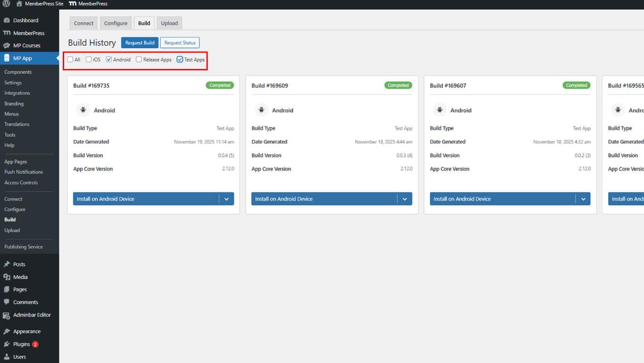644x363 pixels.
Task: Click the MP Courses sidebar icon
Action: pos(7,46)
